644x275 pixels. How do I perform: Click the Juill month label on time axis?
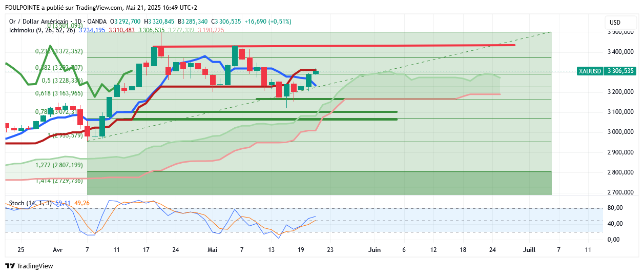click(x=529, y=250)
